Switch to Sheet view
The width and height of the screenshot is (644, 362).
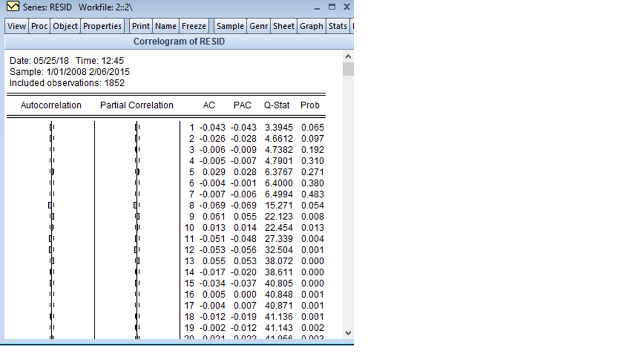point(283,26)
